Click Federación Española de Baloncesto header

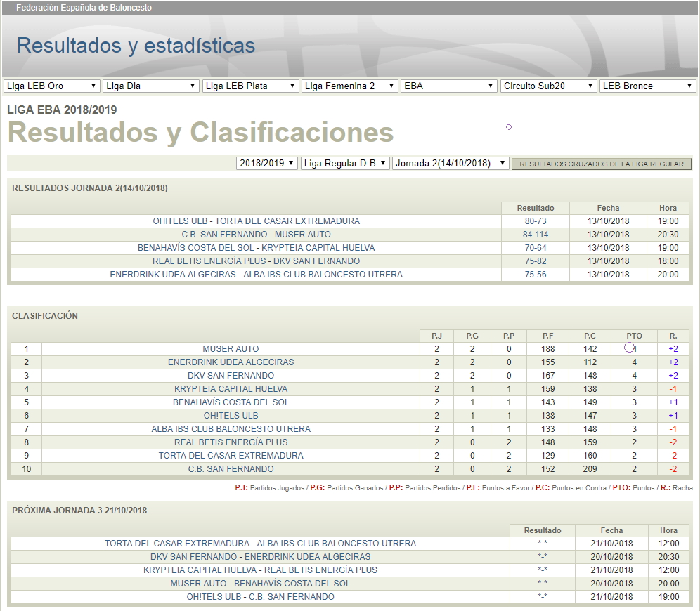84,8
